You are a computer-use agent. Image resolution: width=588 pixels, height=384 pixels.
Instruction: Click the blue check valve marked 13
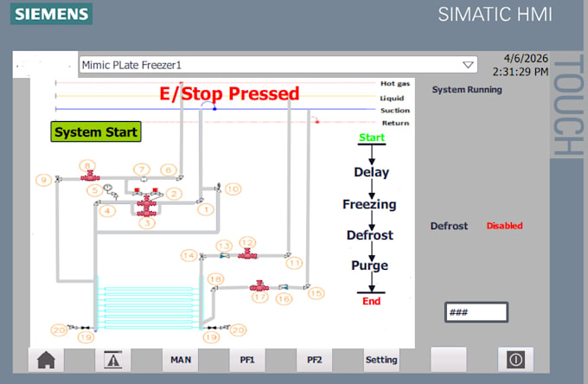click(225, 256)
